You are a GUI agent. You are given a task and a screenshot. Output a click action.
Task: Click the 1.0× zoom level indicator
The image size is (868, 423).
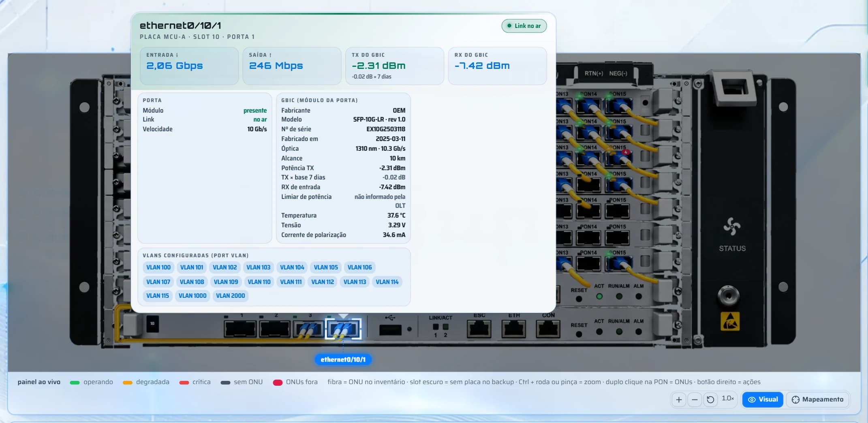tap(728, 399)
